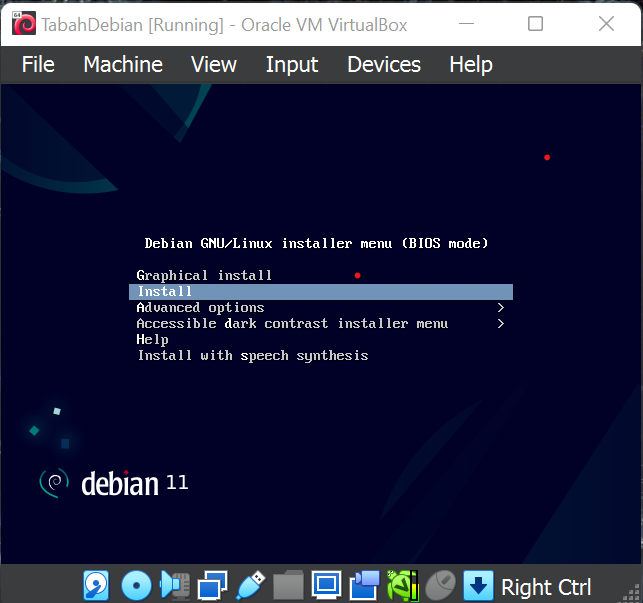Screen dimensions: 643x603
Task: Select Help entry in installer menu
Action: 152,340
